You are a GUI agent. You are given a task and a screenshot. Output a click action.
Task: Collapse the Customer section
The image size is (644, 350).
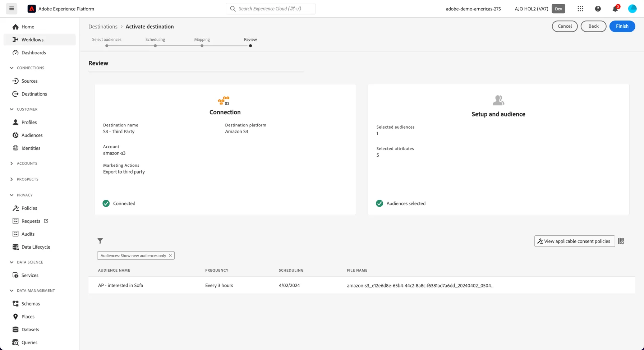click(11, 109)
